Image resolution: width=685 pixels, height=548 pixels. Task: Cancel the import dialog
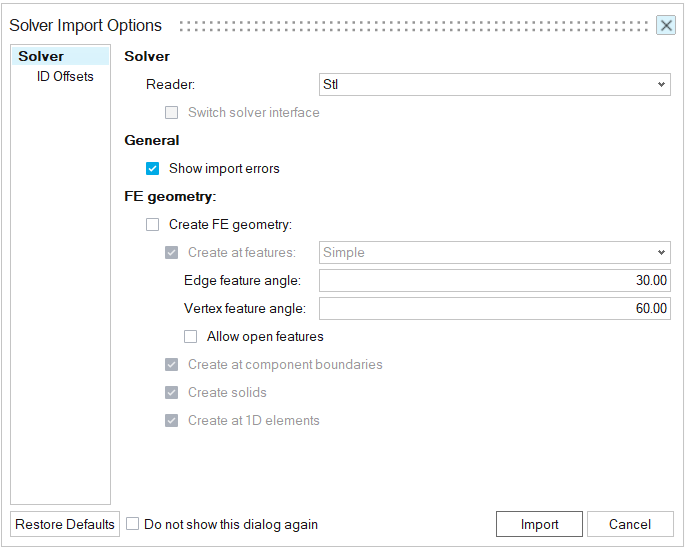click(630, 524)
